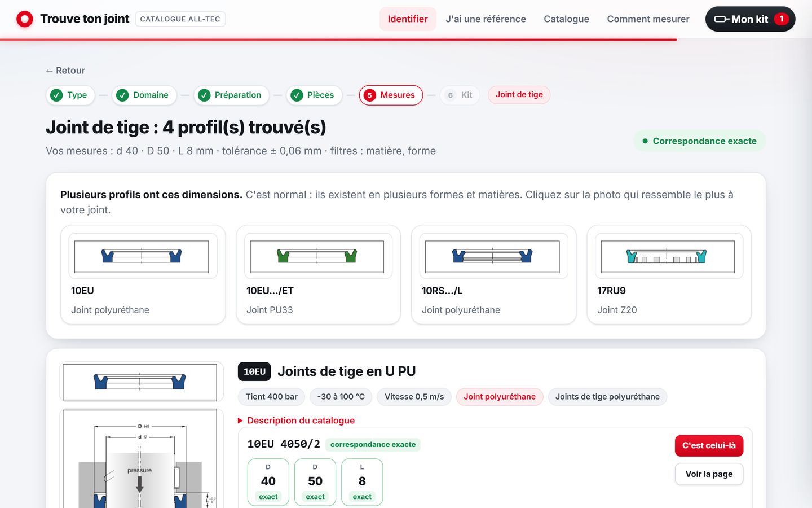Image resolution: width=812 pixels, height=508 pixels.
Task: Click the Vitesse 0,5 m/s chip
Action: (414, 397)
